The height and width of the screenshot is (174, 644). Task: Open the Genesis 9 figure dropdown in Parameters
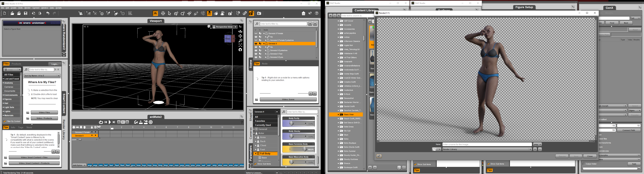[266, 112]
